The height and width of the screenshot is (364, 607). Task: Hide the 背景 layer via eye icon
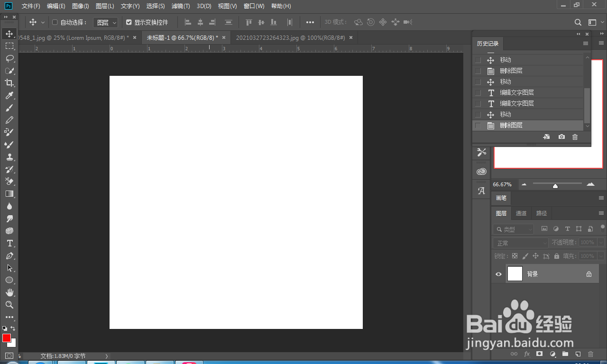coord(498,274)
